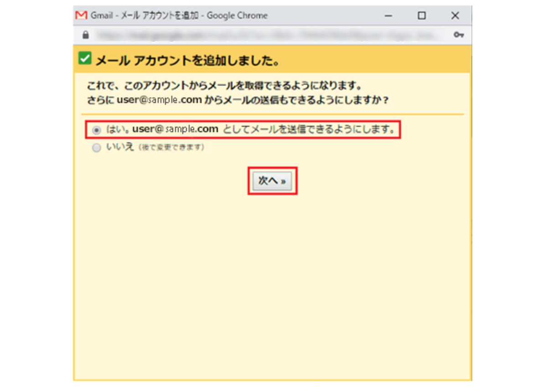Minimize the Gmail popup window
Screen dimensions: 547x392
click(x=388, y=16)
